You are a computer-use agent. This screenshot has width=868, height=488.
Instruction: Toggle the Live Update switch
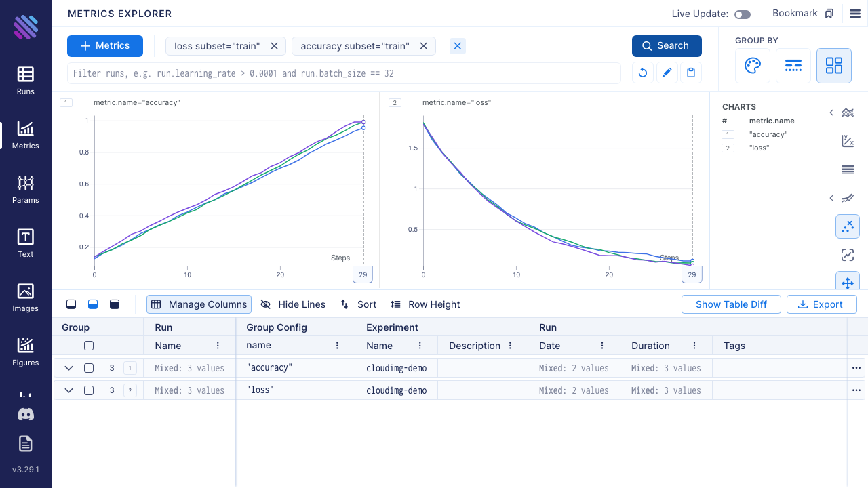(x=743, y=14)
